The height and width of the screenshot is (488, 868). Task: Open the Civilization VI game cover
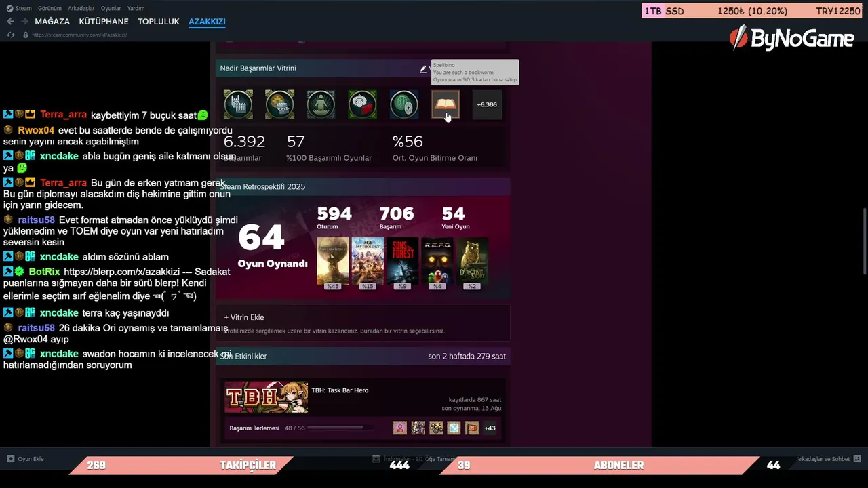pyautogui.click(x=333, y=260)
